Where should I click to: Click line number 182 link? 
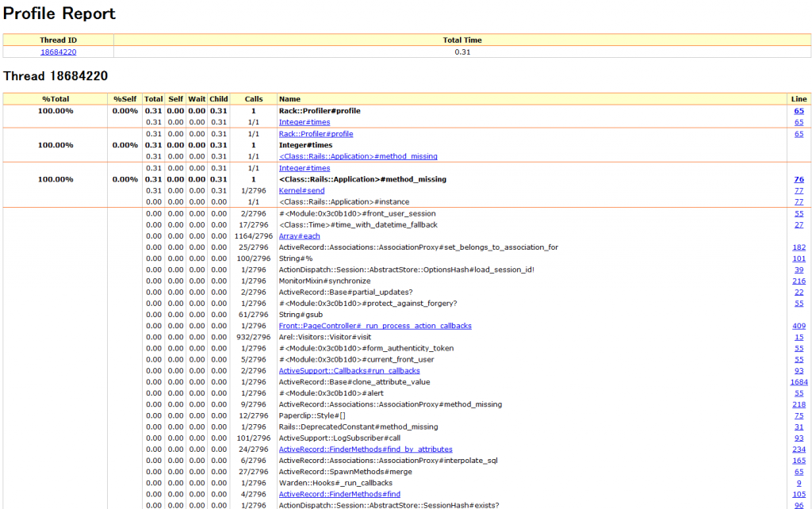(799, 247)
